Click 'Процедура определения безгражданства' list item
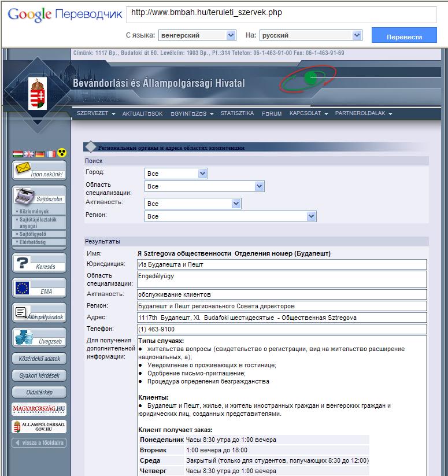This screenshot has width=448, height=476. click(x=208, y=381)
